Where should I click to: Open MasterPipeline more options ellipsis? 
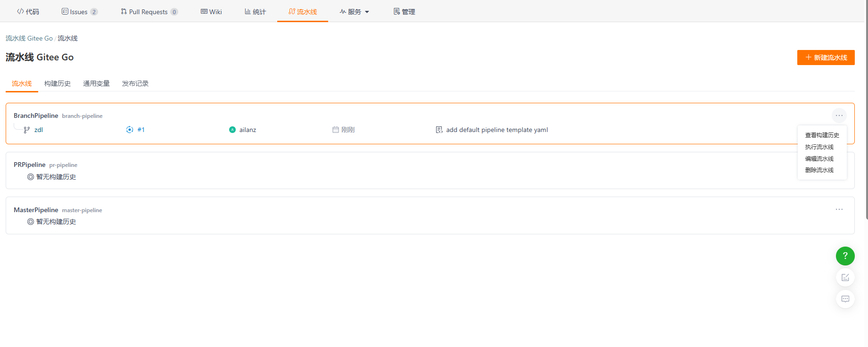click(x=839, y=209)
